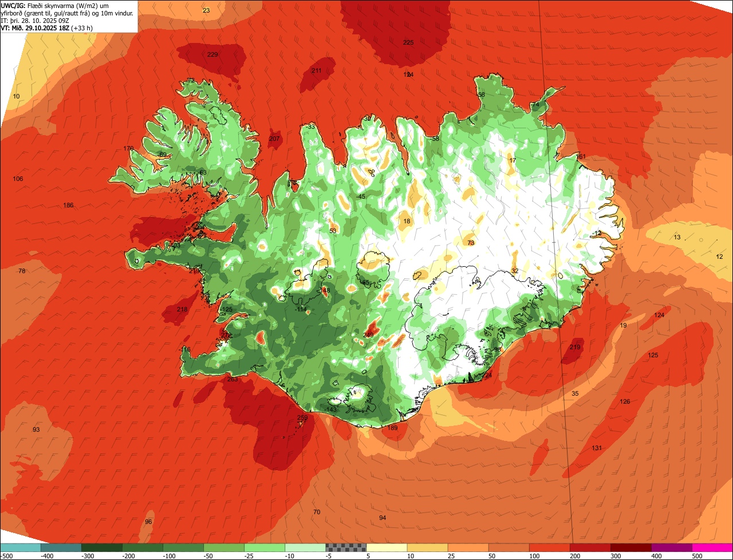Click the map value 19
This screenshot has width=733, height=560.
(623, 325)
